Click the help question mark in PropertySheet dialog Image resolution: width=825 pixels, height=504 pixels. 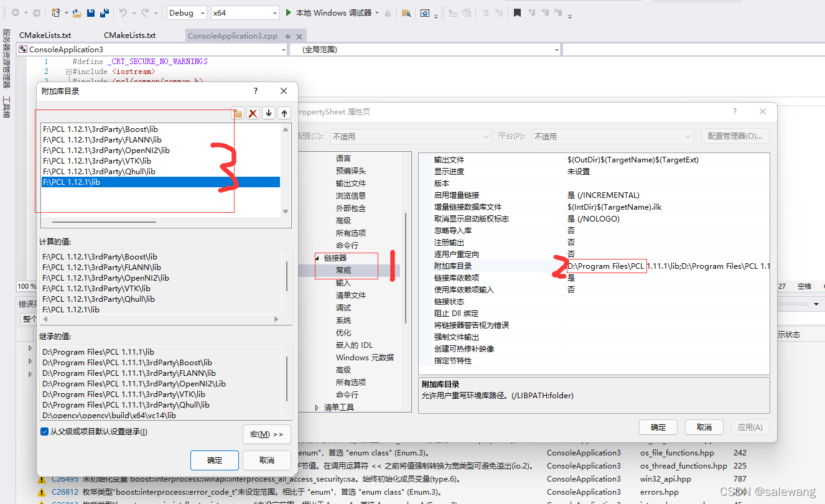(x=735, y=112)
